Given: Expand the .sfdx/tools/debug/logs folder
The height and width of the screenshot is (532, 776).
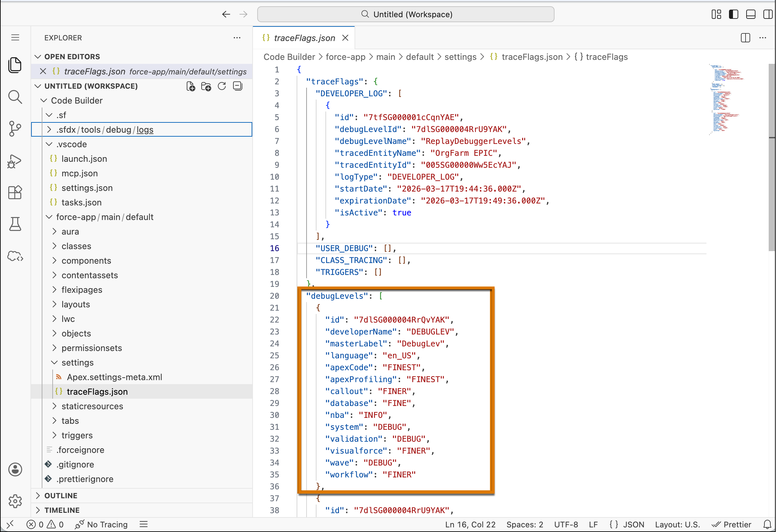Looking at the screenshot, I should point(49,129).
